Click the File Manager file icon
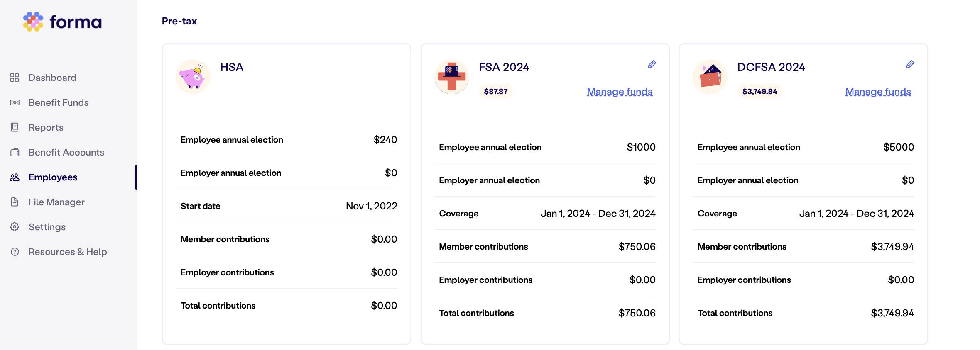 click(15, 202)
